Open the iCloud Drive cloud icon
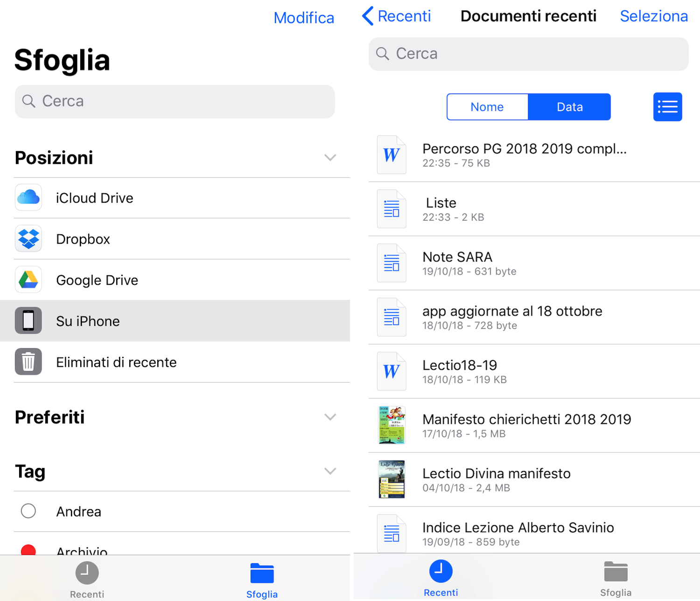This screenshot has height=601, width=700. [28, 198]
